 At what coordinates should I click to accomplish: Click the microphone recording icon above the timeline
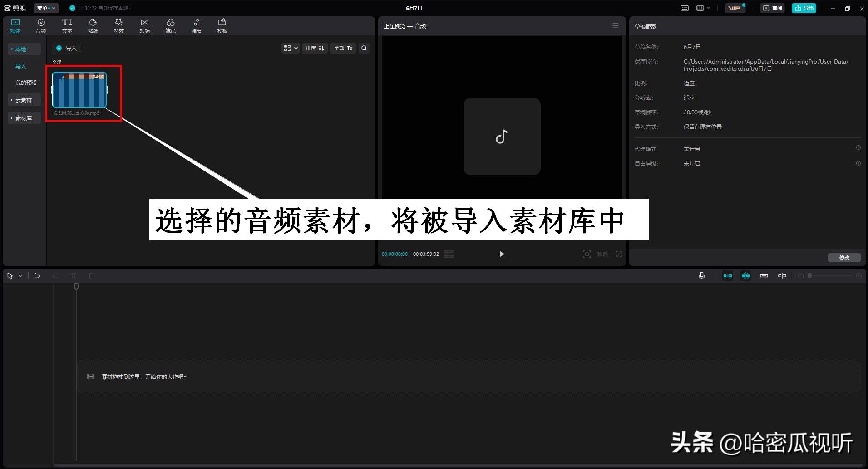[x=702, y=275]
